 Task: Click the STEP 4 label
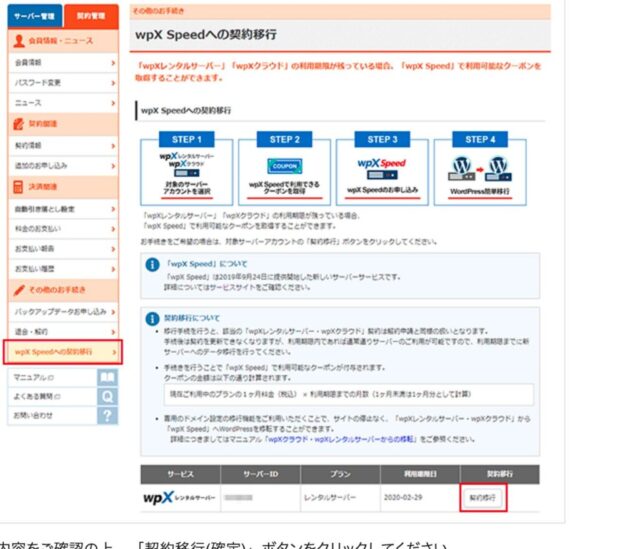coord(480,139)
